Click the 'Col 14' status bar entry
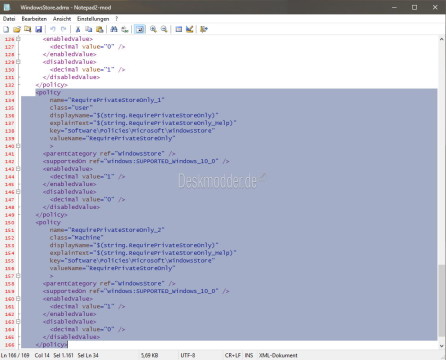446x360 pixels. (x=42, y=355)
